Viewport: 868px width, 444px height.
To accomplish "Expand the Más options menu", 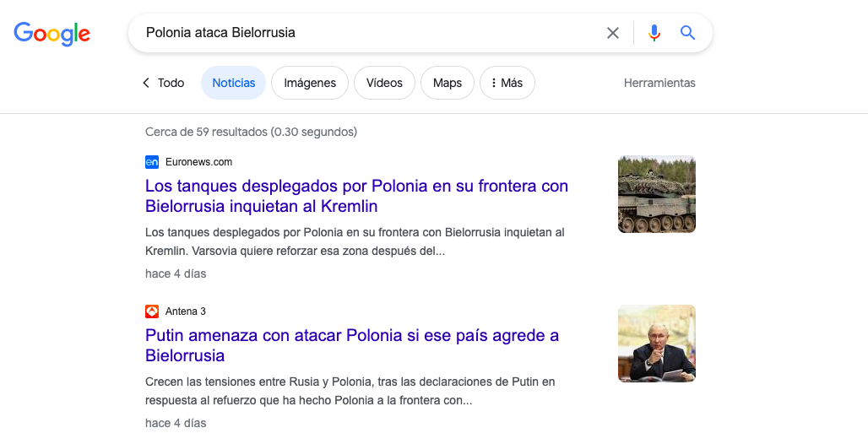I will pos(507,83).
